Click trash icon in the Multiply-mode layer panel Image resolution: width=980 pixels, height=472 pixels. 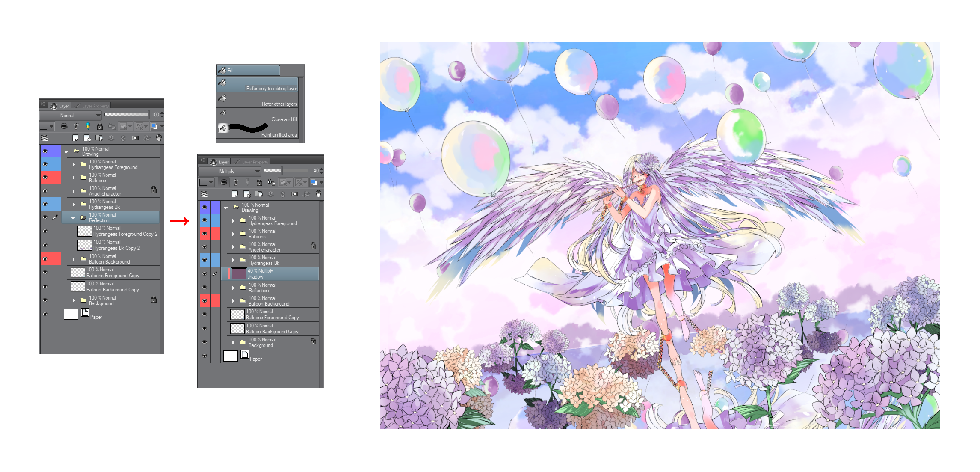pos(318,194)
